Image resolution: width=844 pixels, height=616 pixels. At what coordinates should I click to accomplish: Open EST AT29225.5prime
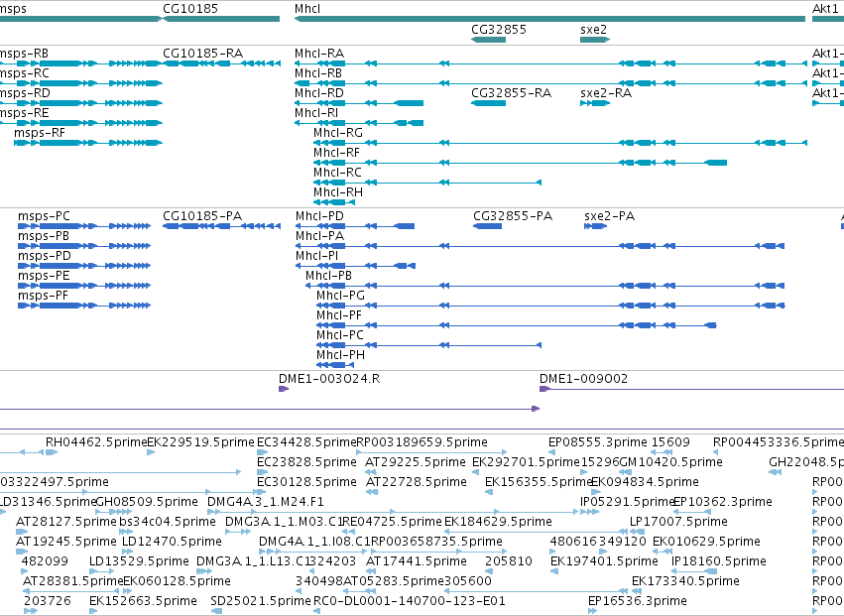[x=415, y=462]
